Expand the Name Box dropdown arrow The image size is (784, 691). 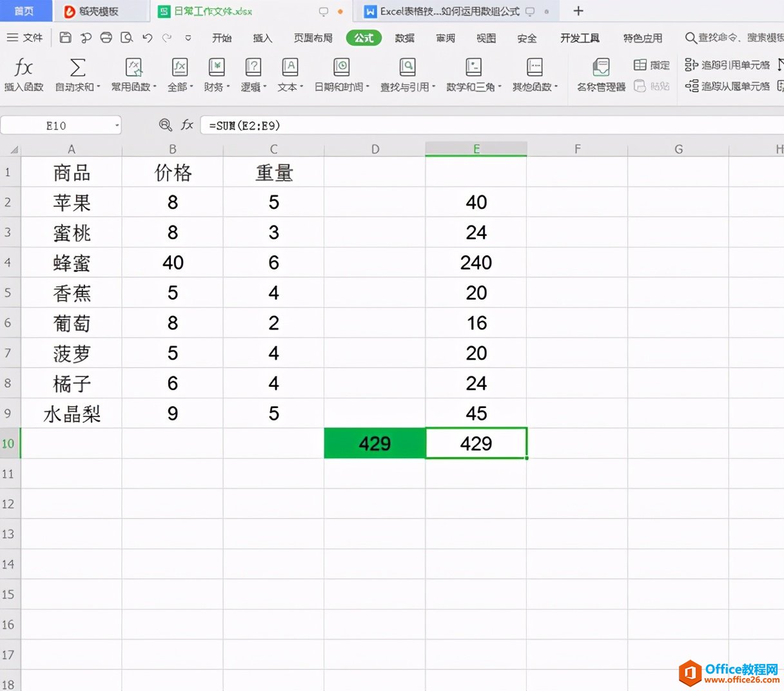pyautogui.click(x=117, y=126)
